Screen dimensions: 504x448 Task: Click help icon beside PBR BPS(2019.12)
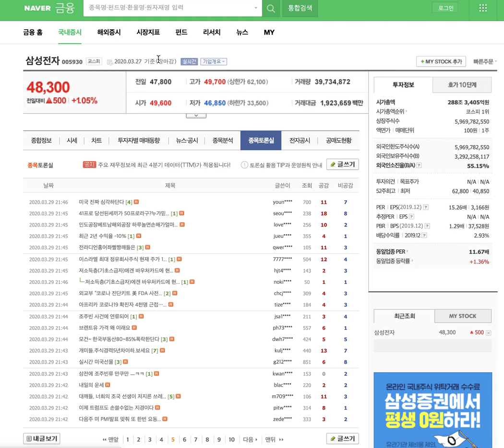[427, 226]
